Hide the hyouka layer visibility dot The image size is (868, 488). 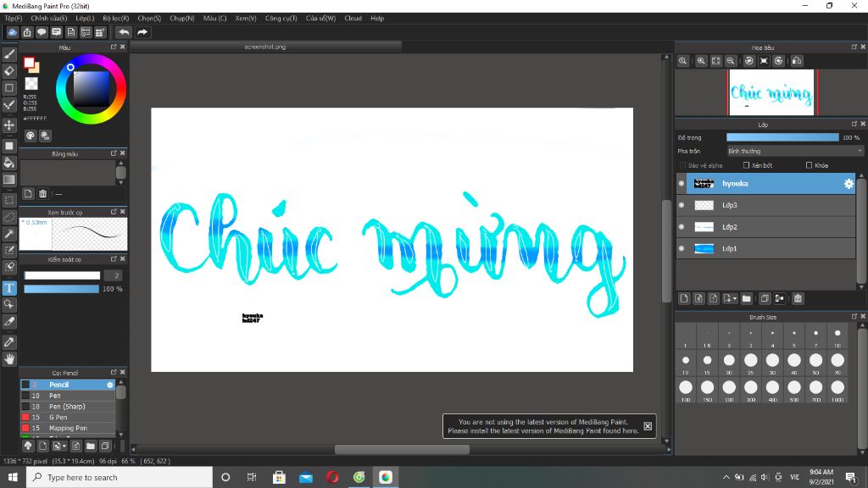pos(682,184)
